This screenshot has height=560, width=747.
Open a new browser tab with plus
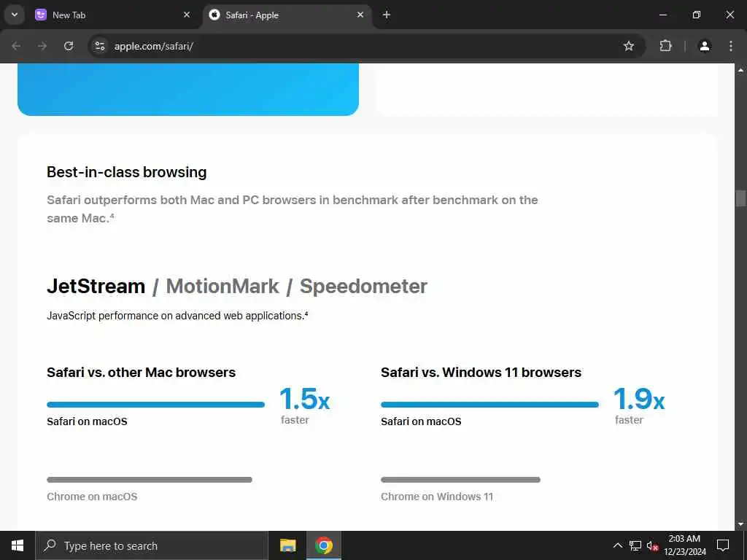coord(387,15)
